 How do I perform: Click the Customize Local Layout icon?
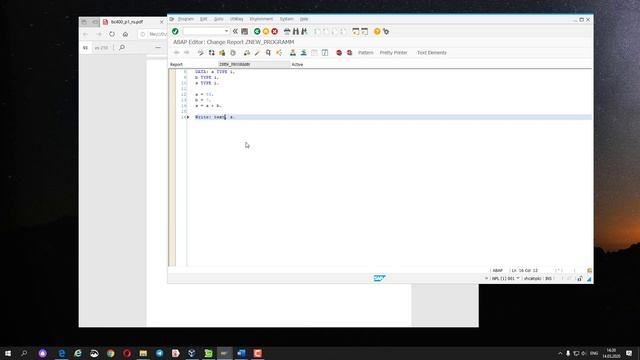pos(386,31)
